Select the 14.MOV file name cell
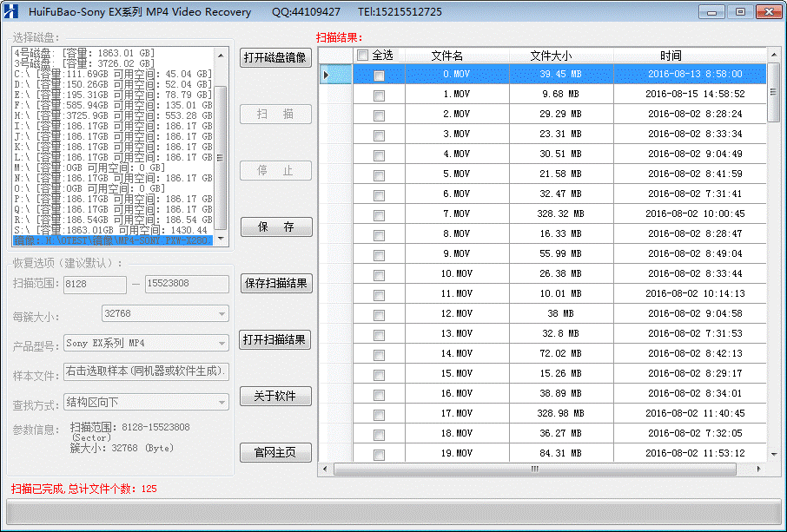This screenshot has height=532, width=787. click(x=457, y=353)
